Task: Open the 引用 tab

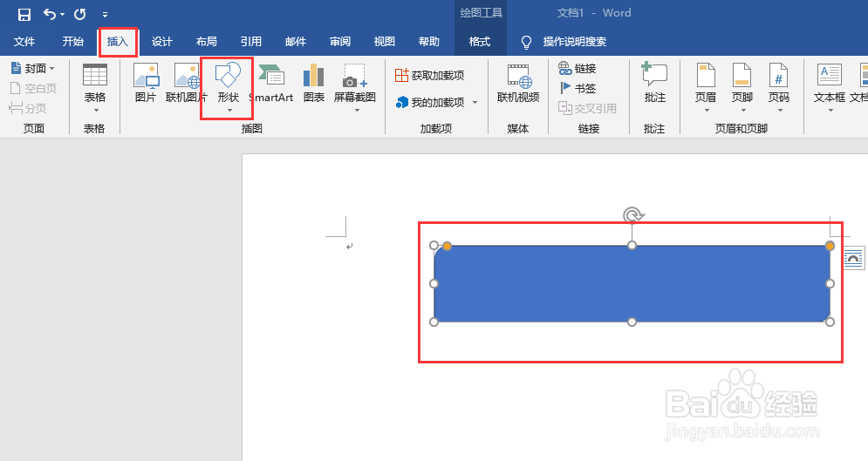Action: point(250,42)
